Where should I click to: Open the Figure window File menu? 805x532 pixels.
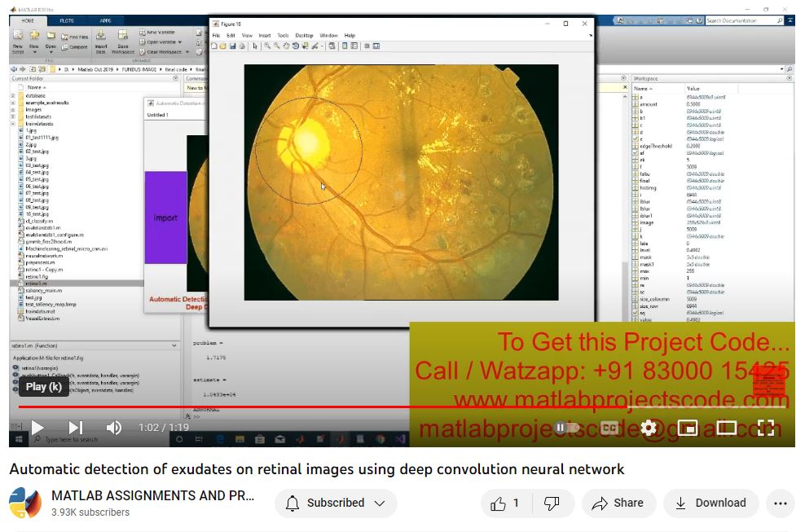[216, 35]
